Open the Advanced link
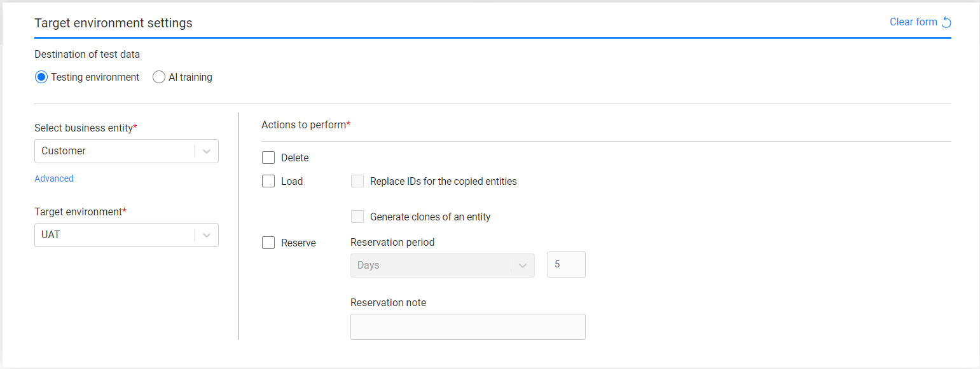This screenshot has width=980, height=369. tap(54, 178)
